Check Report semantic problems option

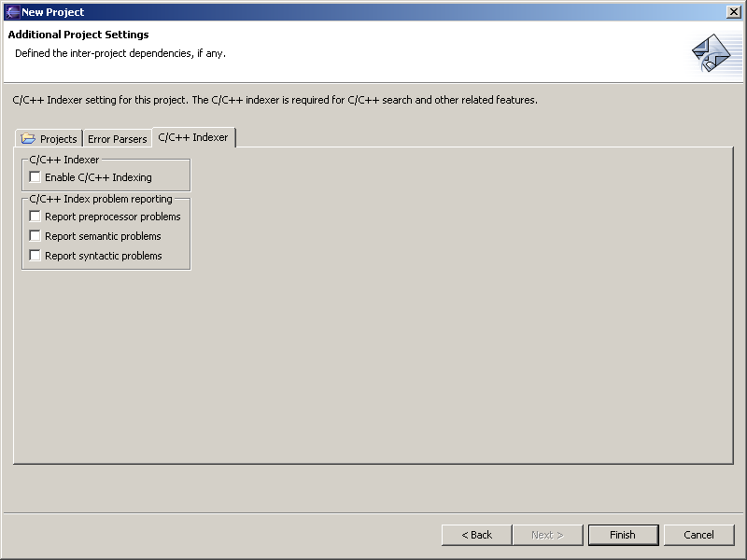(x=35, y=236)
